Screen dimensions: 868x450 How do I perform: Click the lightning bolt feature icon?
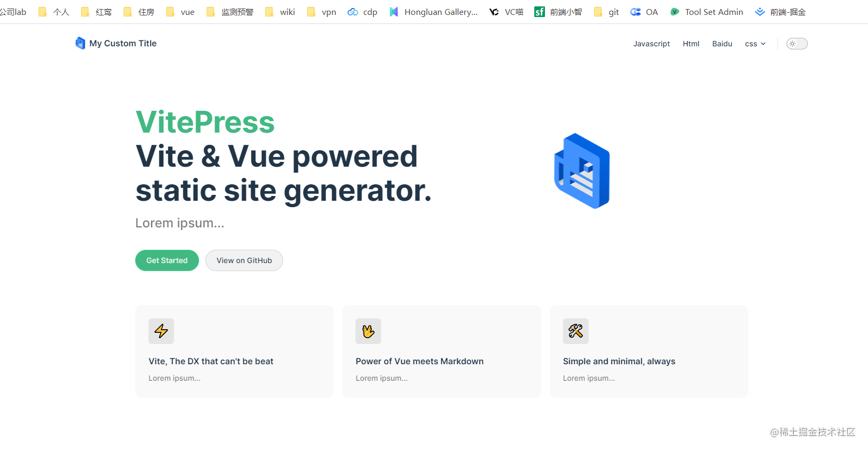(161, 331)
